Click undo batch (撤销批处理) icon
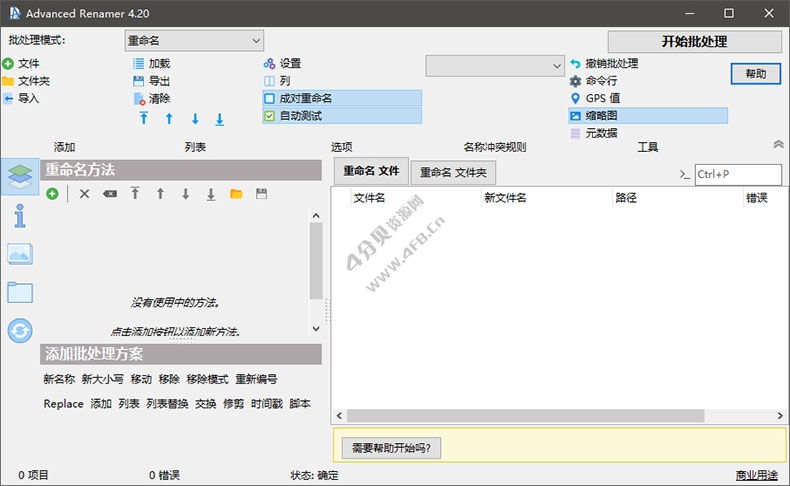Screen dimensions: 790x486 575,63
